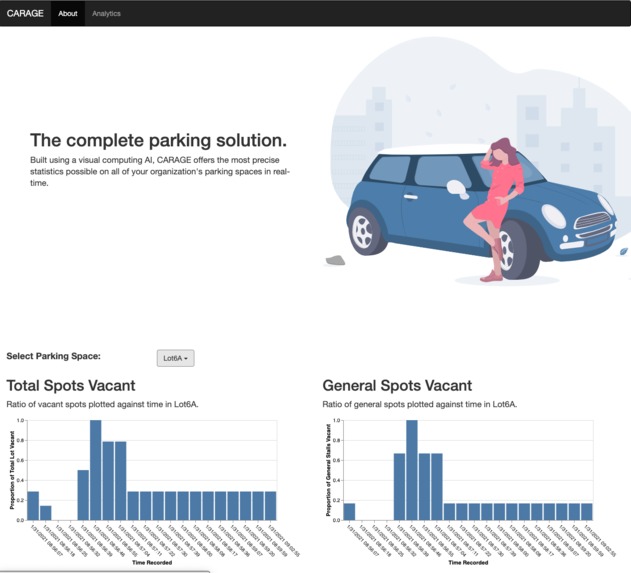Image resolution: width=631 pixels, height=573 pixels.
Task: Select the tallest bar in Total Spots Vacant chart
Action: click(x=96, y=470)
